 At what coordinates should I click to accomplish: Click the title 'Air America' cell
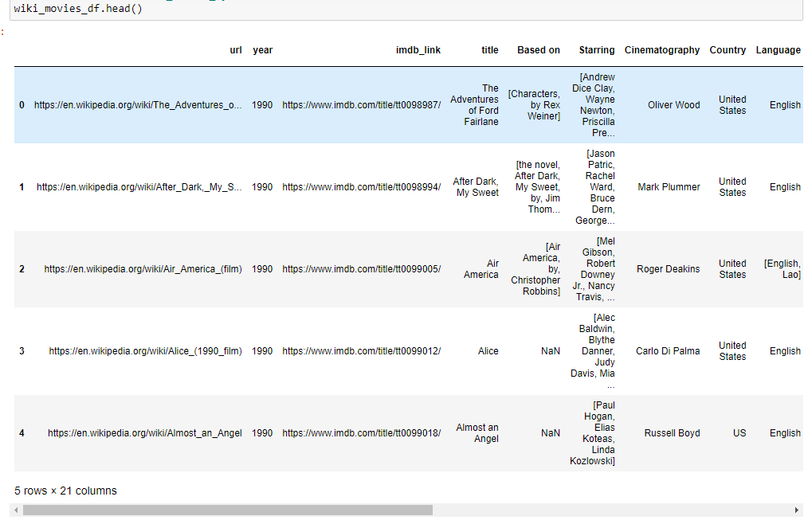(x=481, y=269)
